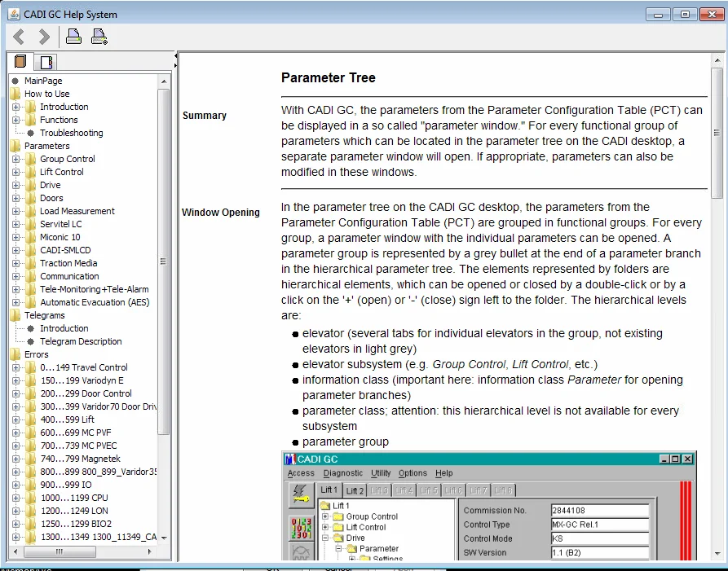Click the tree panel horizontal scrollbar thumb
The width and height of the screenshot is (728, 571).
(x=60, y=551)
